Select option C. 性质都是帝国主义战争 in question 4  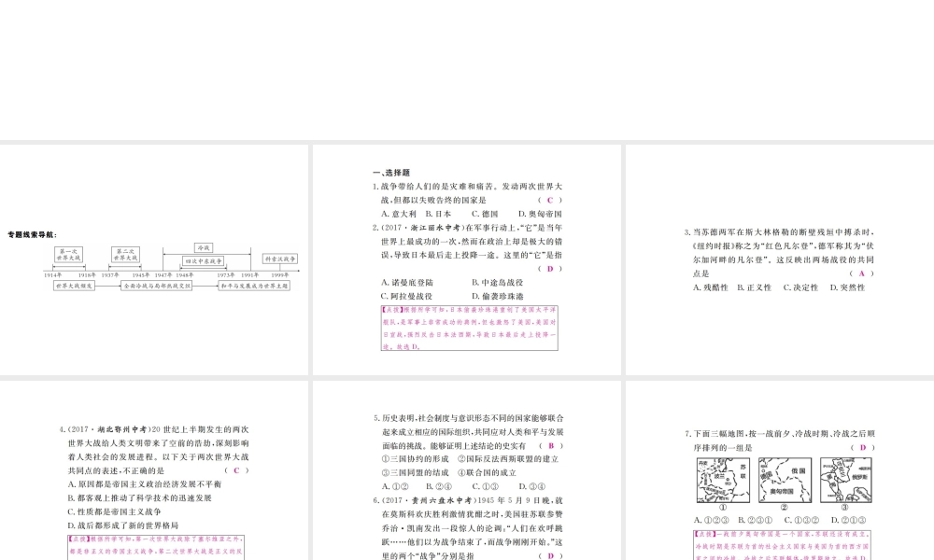pos(115,511)
